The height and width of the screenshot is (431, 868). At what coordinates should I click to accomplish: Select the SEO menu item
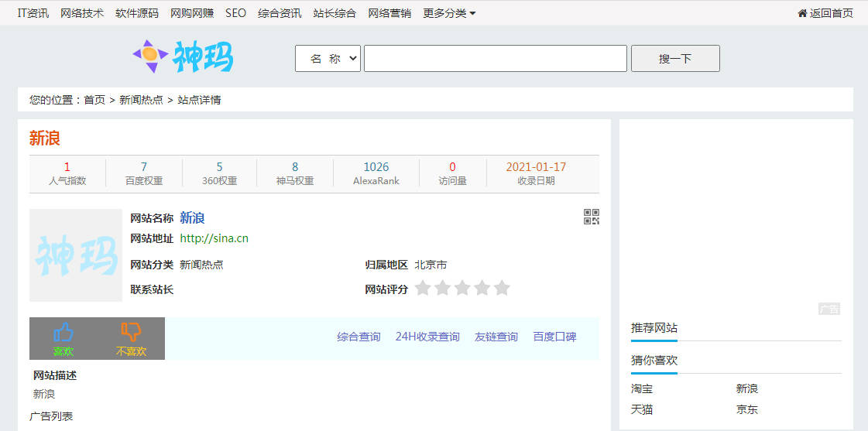coord(236,13)
